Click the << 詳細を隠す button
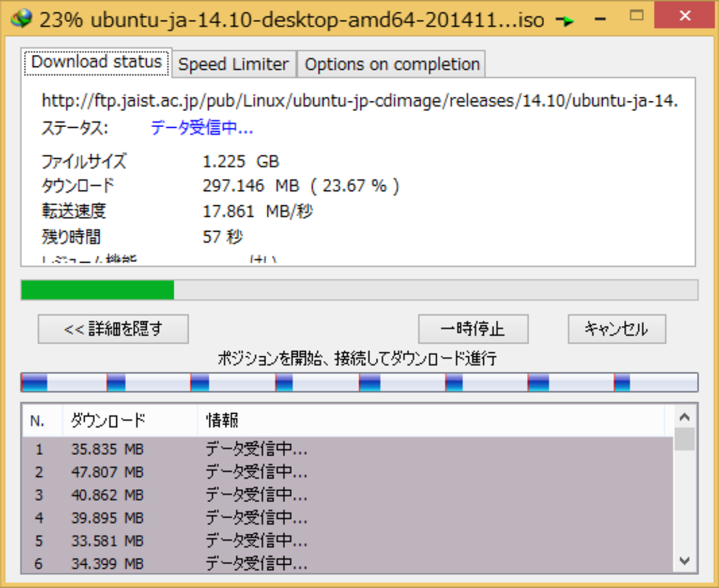719x588 pixels. (113, 329)
